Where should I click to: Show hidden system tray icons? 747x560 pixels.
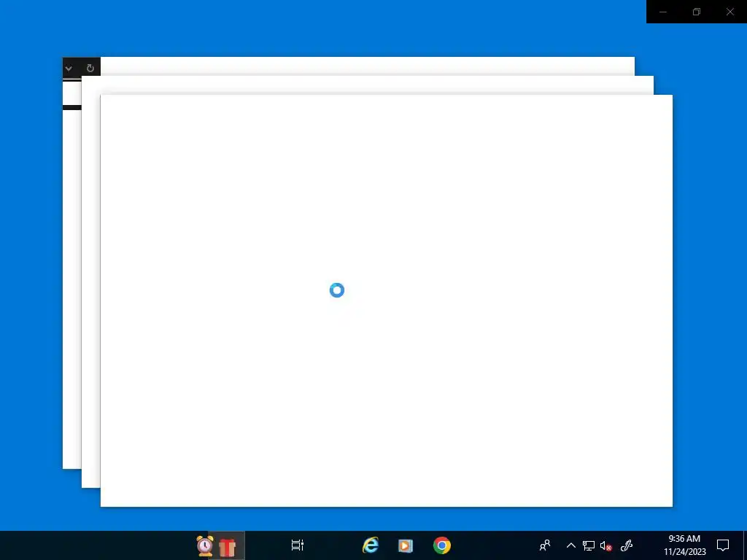tap(570, 545)
